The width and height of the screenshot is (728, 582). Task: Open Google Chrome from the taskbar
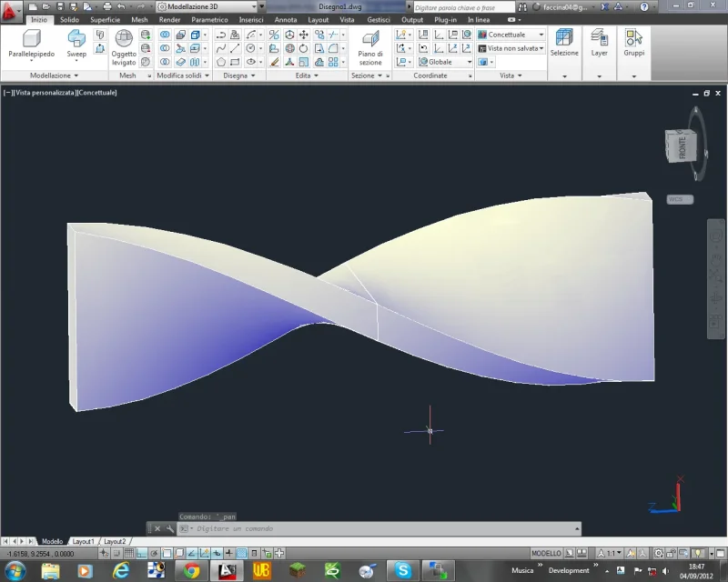(191, 570)
